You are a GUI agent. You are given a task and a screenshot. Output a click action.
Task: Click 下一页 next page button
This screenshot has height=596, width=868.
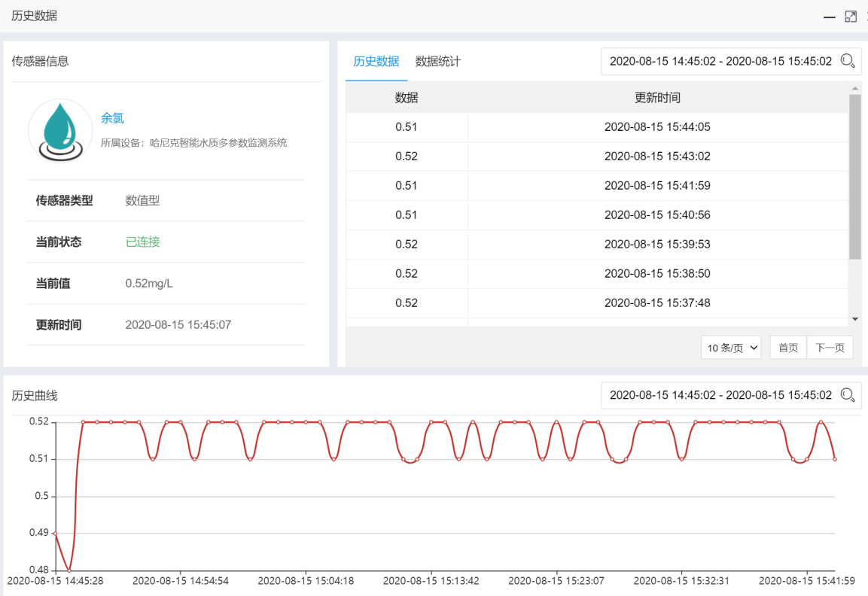pyautogui.click(x=830, y=348)
